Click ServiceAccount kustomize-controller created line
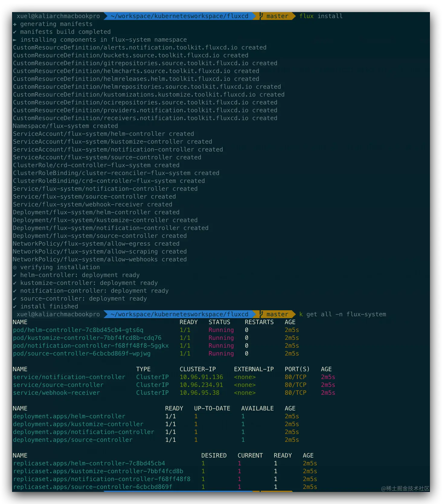 (113, 142)
